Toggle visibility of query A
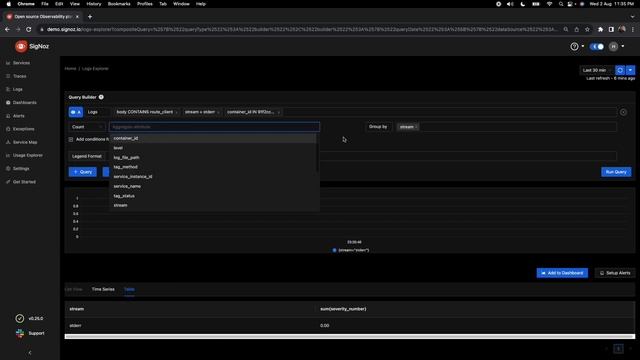The height and width of the screenshot is (360, 640). coord(76,112)
